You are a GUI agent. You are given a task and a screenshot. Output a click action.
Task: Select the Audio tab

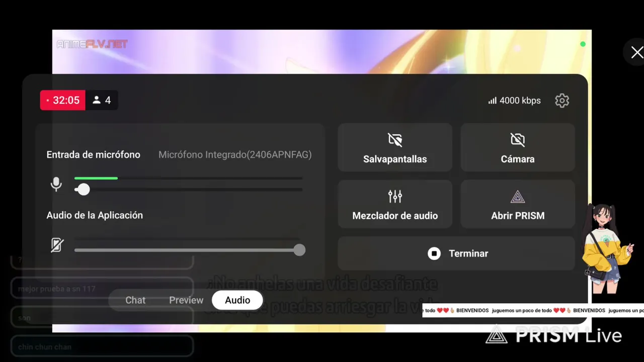(237, 300)
